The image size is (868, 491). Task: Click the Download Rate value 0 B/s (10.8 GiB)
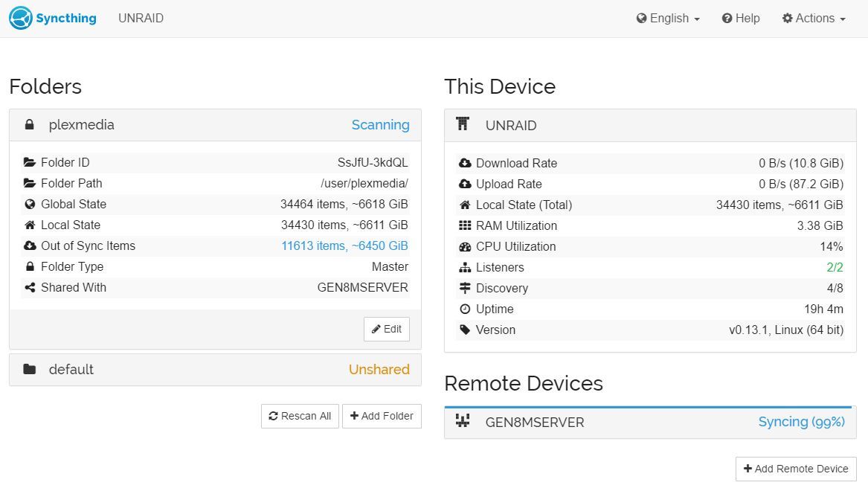pyautogui.click(x=801, y=164)
